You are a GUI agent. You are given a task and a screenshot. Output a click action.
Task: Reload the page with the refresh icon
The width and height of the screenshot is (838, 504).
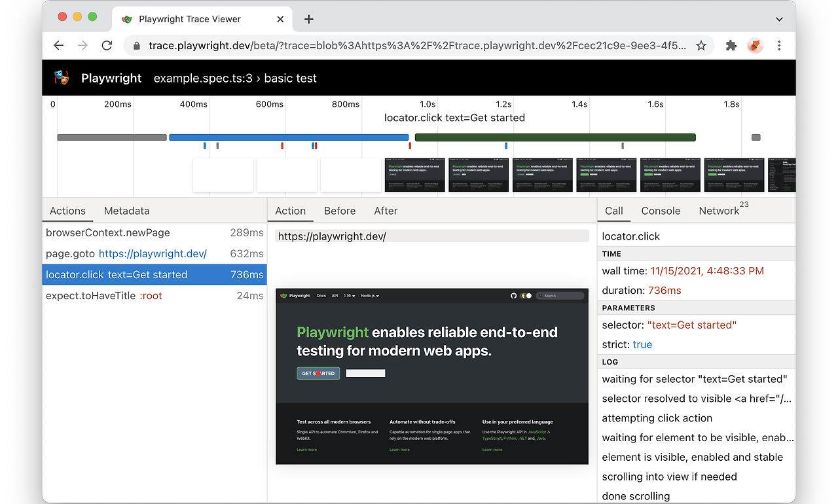(x=107, y=46)
